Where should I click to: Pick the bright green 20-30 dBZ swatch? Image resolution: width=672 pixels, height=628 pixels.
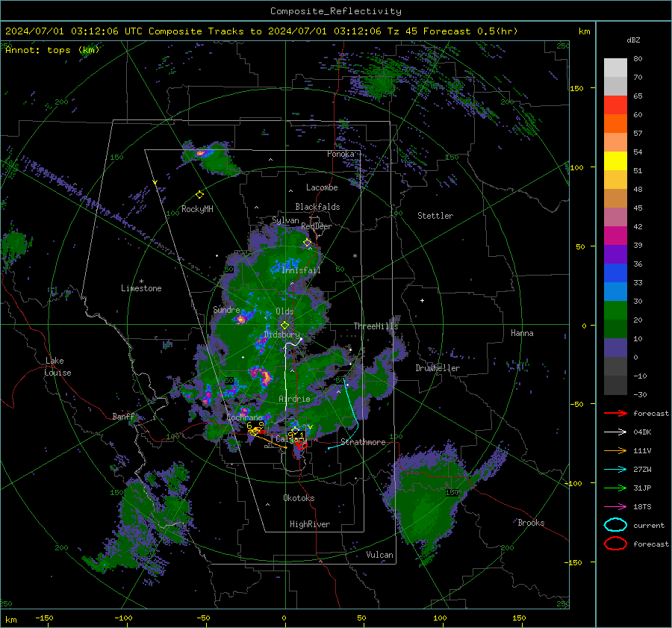(615, 311)
